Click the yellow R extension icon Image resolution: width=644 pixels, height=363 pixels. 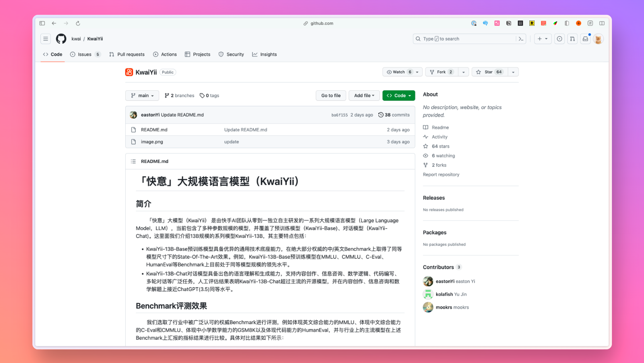[x=532, y=23]
